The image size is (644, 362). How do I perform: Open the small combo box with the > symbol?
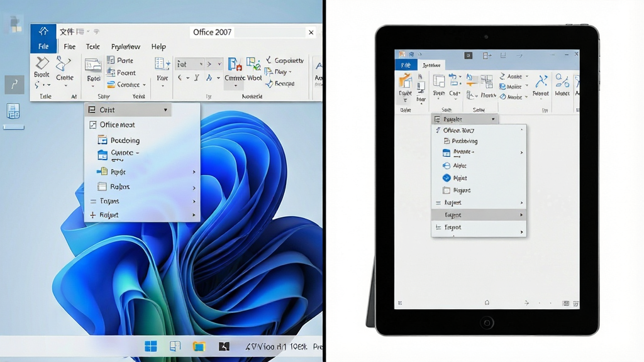click(x=214, y=64)
